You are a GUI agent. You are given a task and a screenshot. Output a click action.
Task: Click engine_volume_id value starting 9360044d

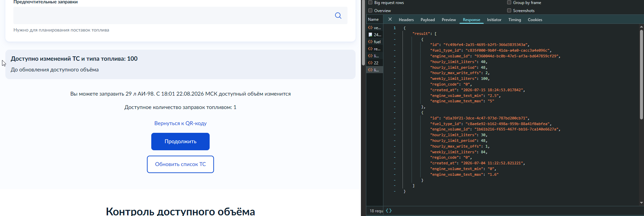(x=516, y=56)
